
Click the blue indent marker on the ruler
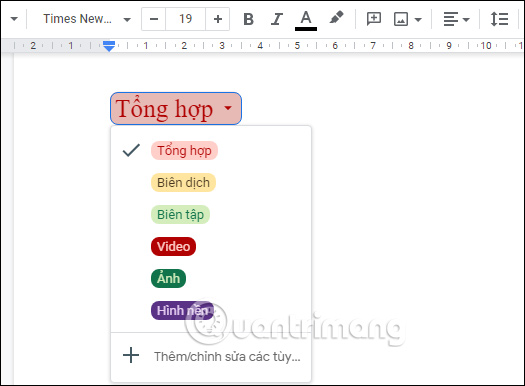tap(109, 46)
